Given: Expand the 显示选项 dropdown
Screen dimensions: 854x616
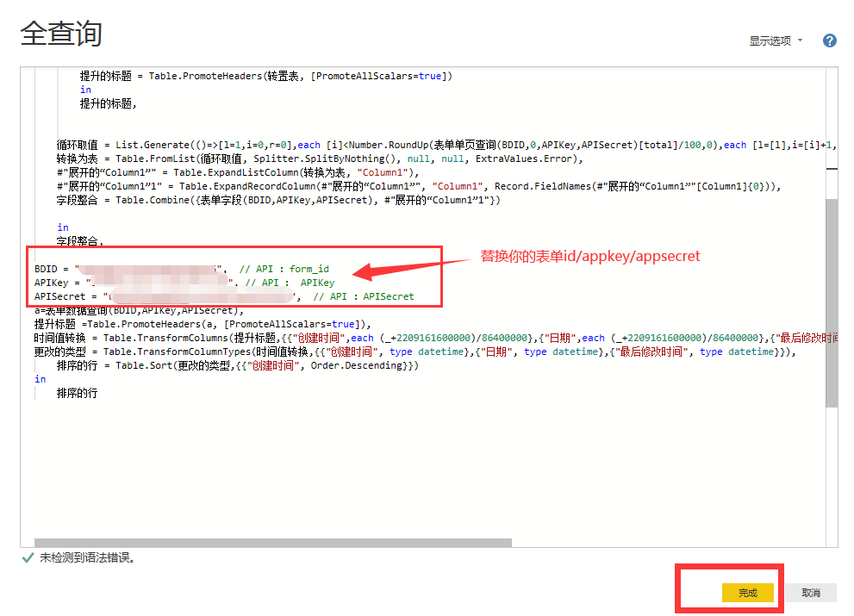Looking at the screenshot, I should pyautogui.click(x=776, y=41).
